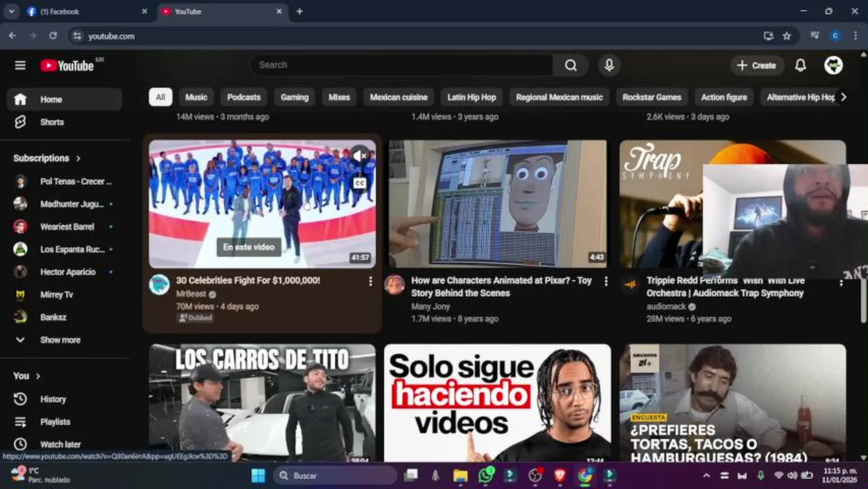
Task: Open Watch later in the sidebar
Action: (65, 444)
